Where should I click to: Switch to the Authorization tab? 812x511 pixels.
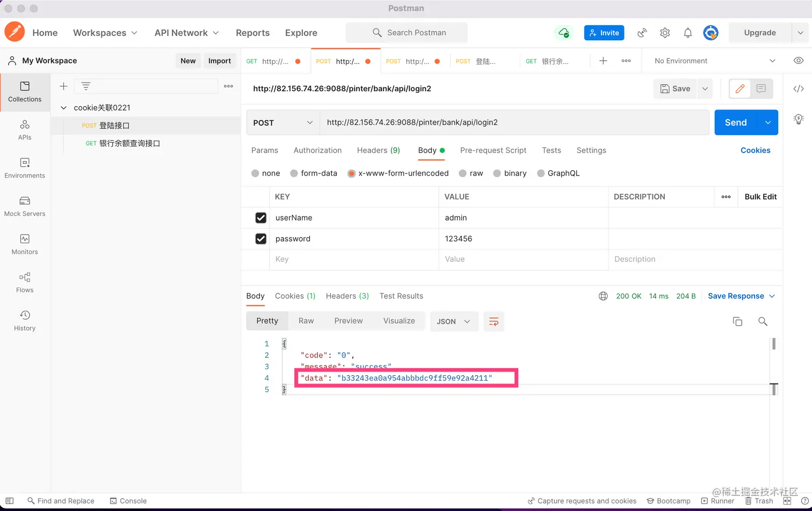point(317,150)
